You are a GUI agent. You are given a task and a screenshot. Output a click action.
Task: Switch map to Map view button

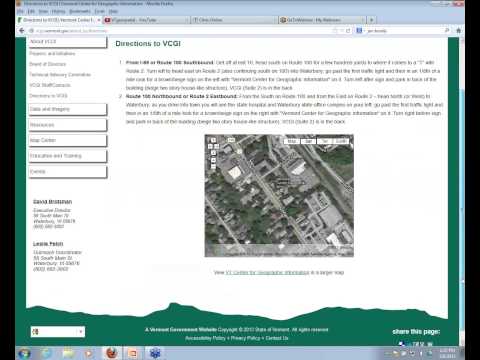pyautogui.click(x=292, y=141)
